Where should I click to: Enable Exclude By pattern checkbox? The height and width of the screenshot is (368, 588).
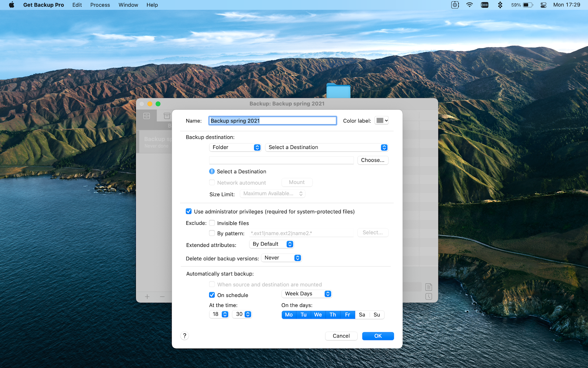[212, 233]
